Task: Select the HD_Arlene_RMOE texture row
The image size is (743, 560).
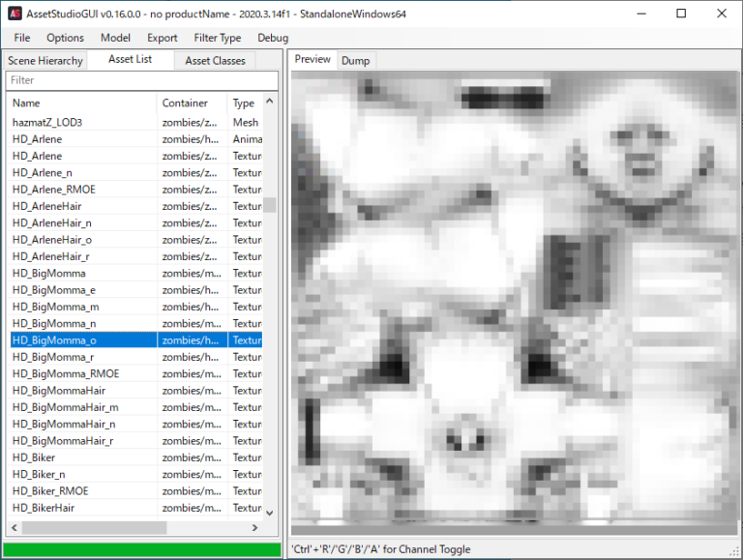Action: (53, 190)
